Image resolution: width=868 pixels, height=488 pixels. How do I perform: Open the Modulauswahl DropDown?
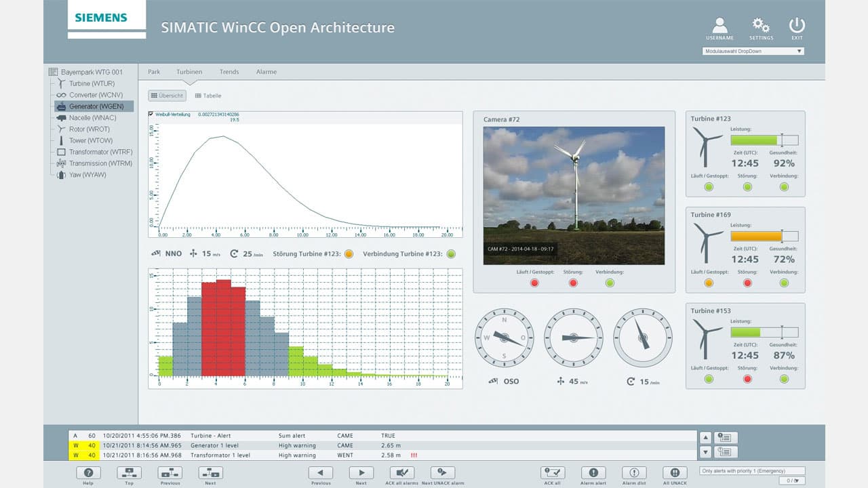point(751,51)
